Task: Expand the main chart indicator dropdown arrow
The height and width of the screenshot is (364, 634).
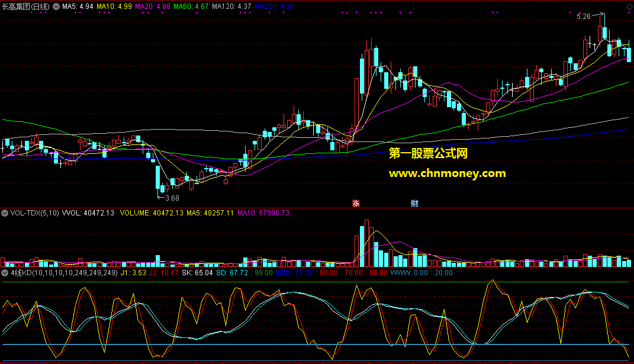Action: 56,7
